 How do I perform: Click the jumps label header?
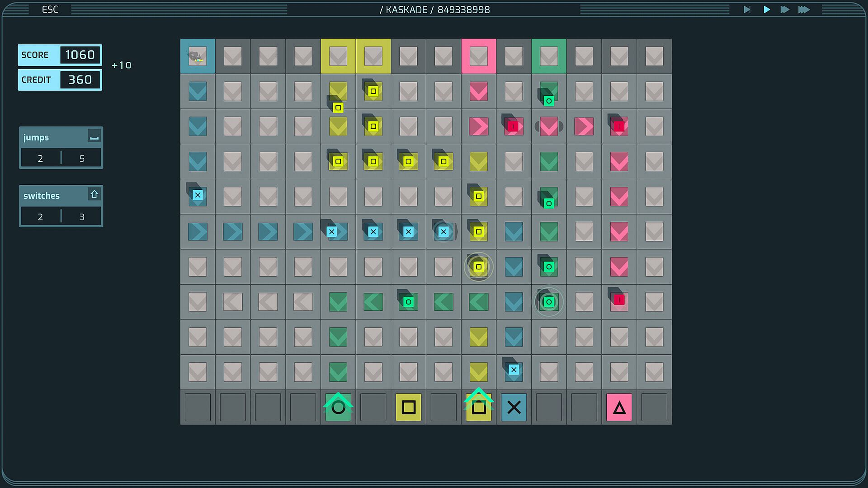(x=36, y=137)
